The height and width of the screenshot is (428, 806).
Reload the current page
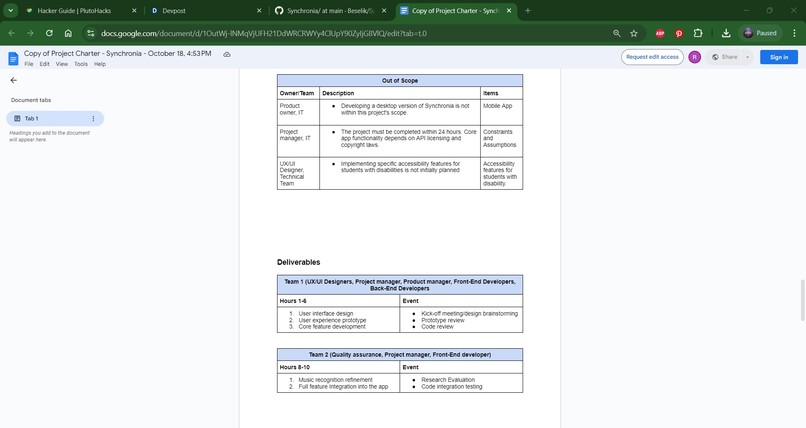point(49,33)
